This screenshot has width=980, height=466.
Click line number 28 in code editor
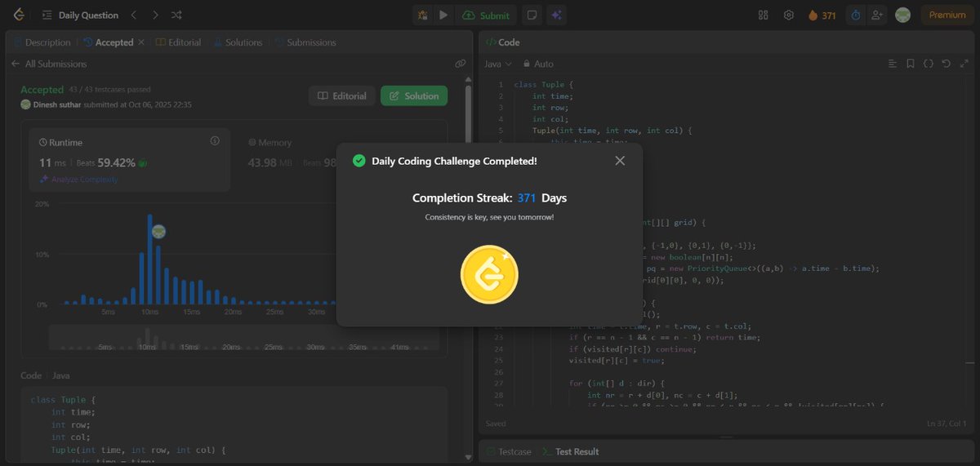click(499, 395)
